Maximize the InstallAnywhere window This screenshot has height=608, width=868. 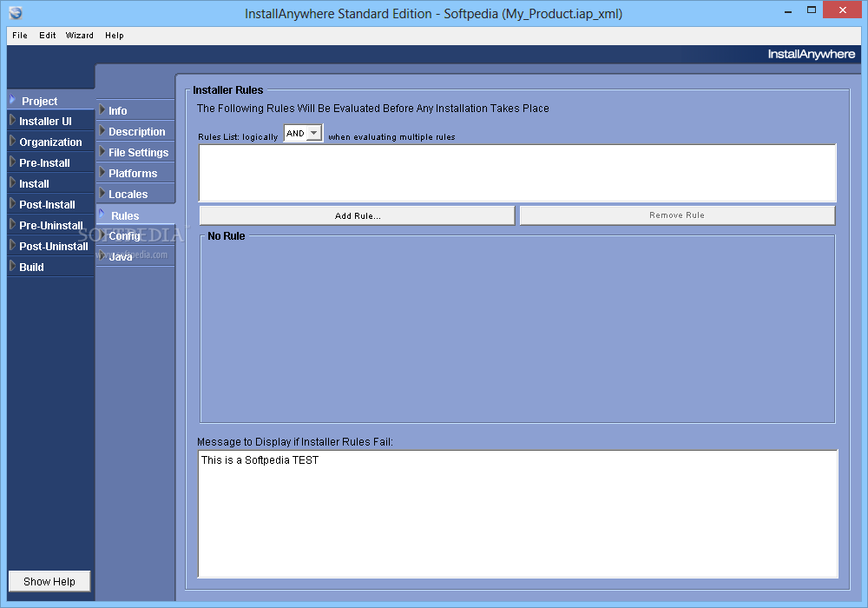coord(812,10)
